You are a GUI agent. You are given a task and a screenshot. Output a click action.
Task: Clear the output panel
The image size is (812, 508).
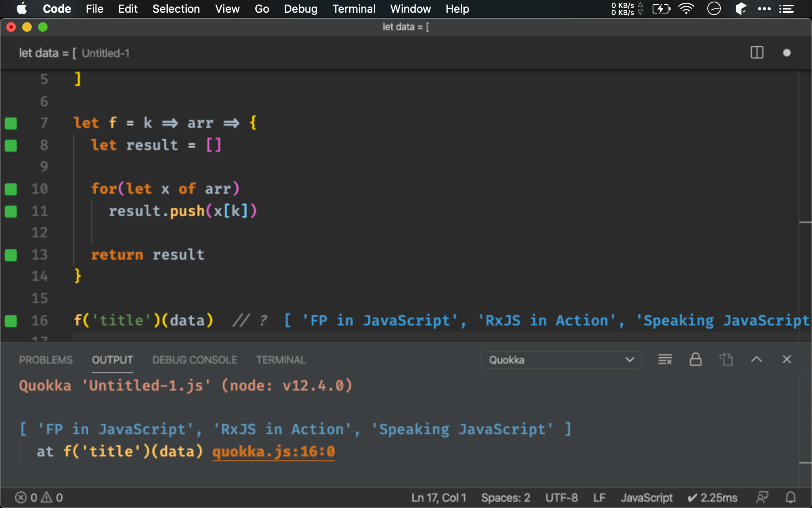tap(665, 360)
